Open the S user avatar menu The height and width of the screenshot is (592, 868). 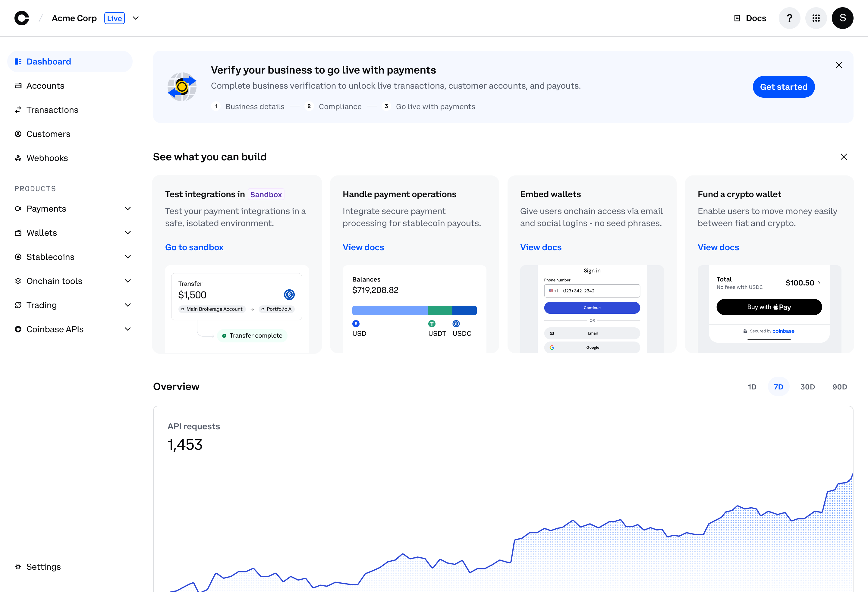(842, 18)
